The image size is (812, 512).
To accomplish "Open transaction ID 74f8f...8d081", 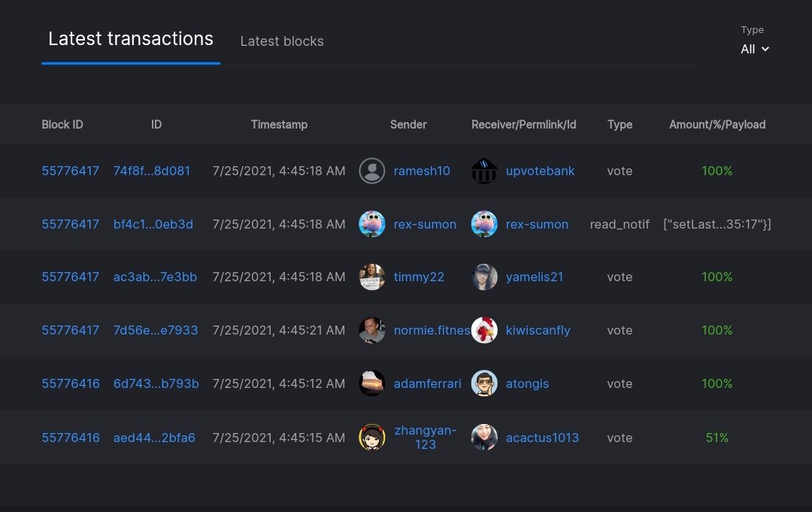I will [x=152, y=171].
